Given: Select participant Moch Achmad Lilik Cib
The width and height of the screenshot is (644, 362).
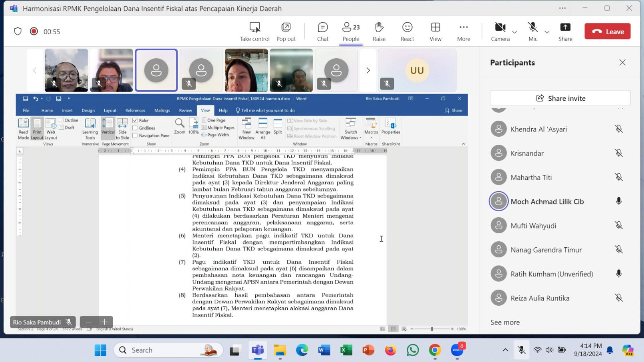Looking at the screenshot, I should tap(557, 201).
